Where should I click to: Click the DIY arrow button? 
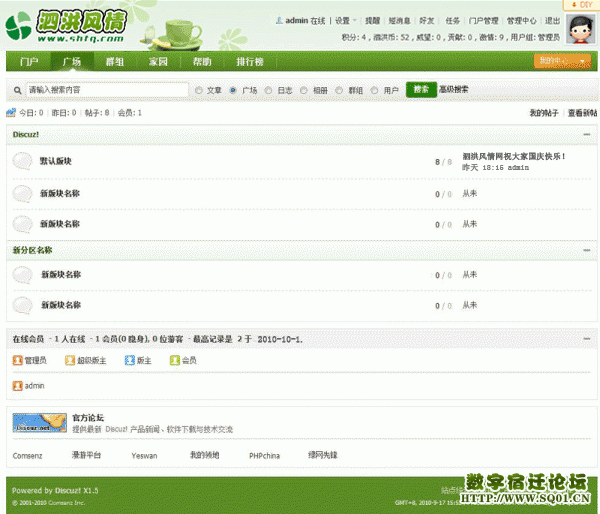pyautogui.click(x=581, y=5)
